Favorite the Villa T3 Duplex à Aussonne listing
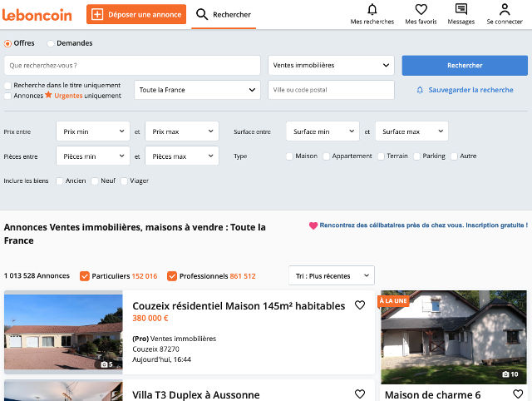Screen dimensions: 532x401 (360, 394)
